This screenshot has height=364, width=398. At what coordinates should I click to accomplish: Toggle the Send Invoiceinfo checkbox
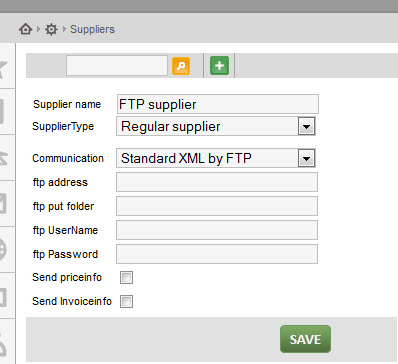126,301
